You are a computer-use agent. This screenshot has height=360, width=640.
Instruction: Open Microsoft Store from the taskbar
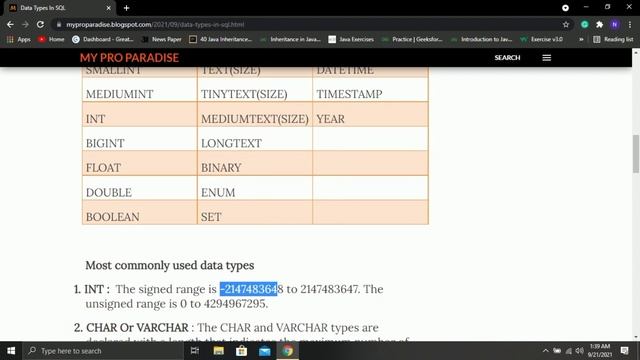241,351
